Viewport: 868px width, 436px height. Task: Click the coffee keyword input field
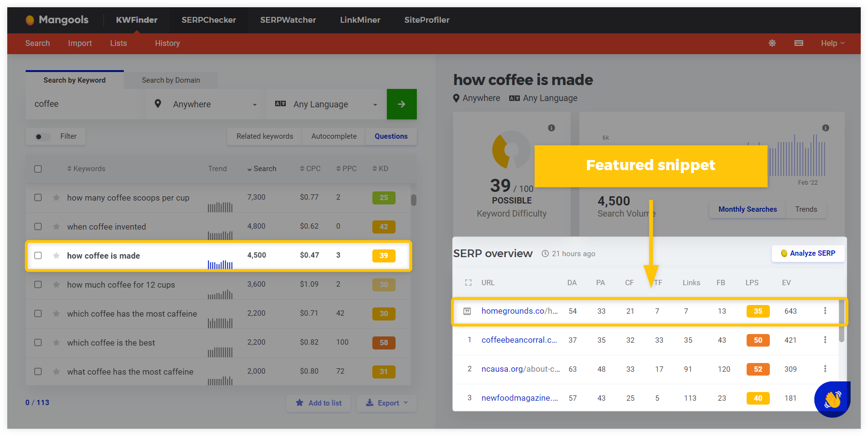85,104
